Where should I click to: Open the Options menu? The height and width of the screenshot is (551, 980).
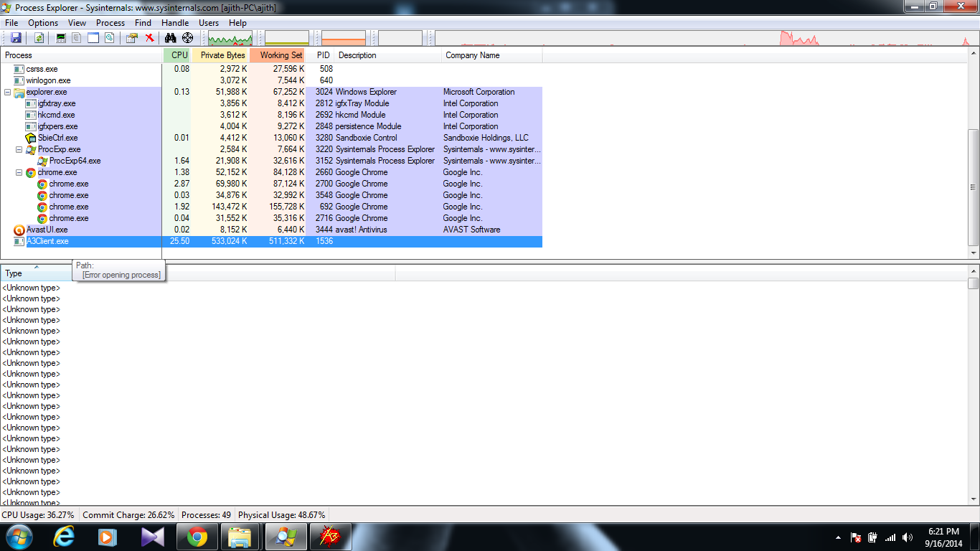coord(43,23)
